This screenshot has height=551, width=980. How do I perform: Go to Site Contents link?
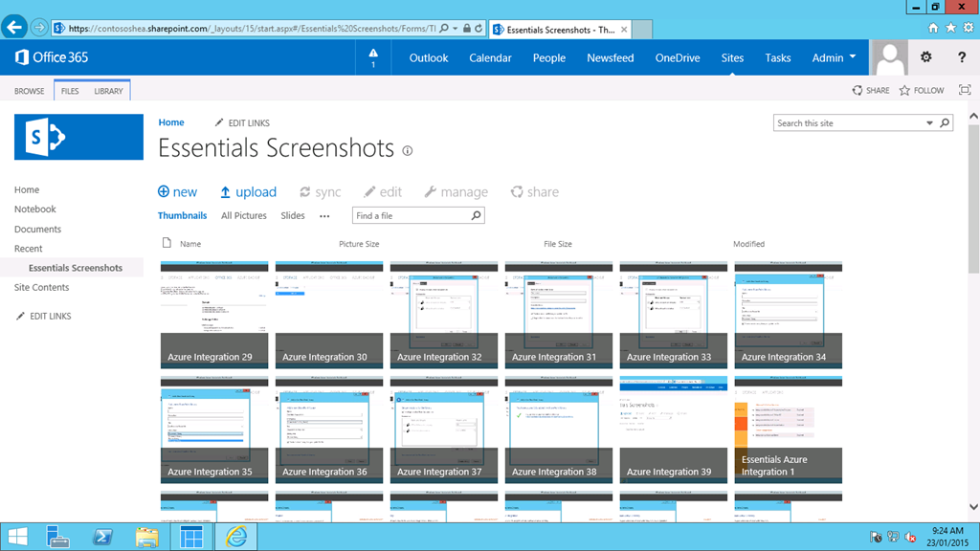point(41,287)
